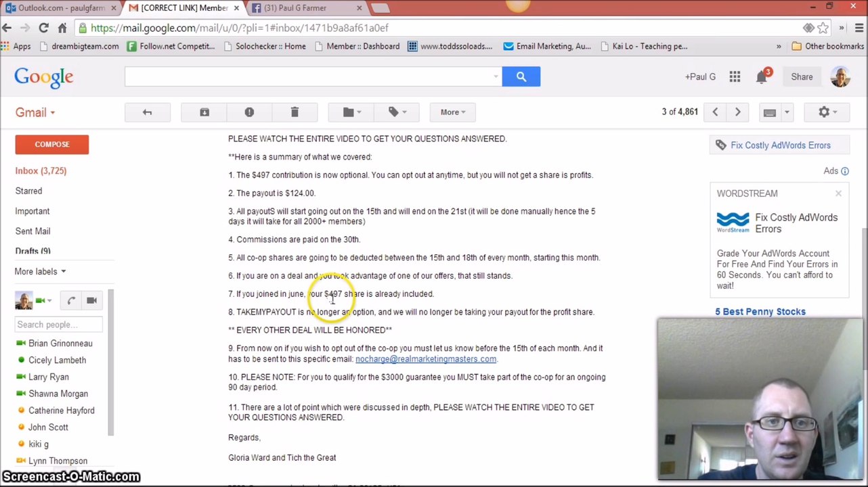Open the Starred folder
This screenshot has height=487, width=868.
28,191
